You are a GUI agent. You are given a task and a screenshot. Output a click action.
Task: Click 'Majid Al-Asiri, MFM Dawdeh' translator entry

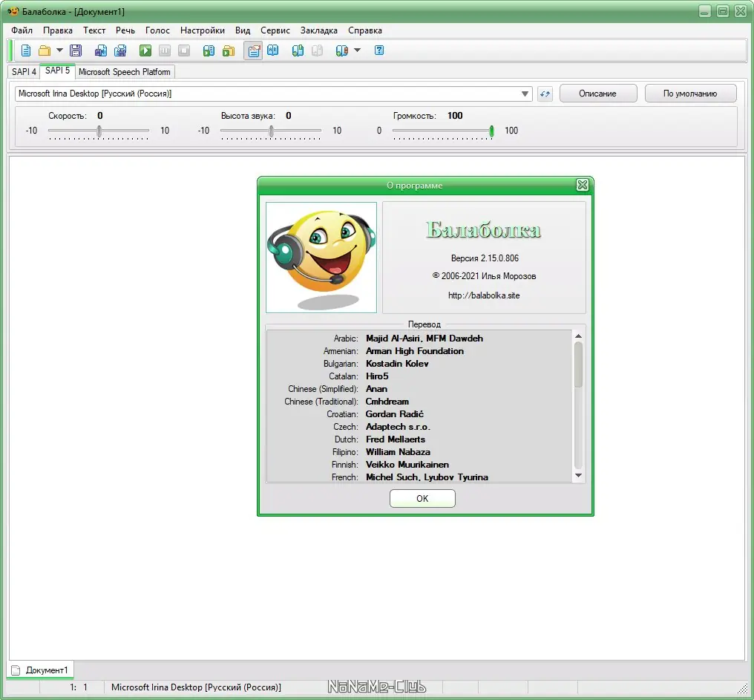[x=424, y=338]
